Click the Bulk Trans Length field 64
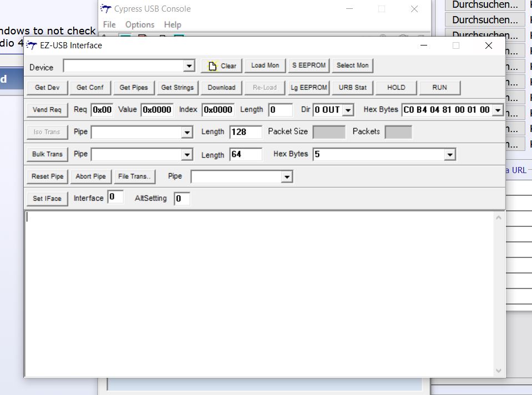 (x=246, y=154)
